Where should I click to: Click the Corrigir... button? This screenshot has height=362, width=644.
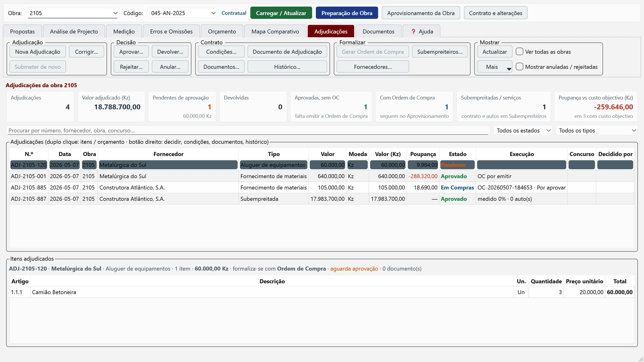(x=86, y=52)
